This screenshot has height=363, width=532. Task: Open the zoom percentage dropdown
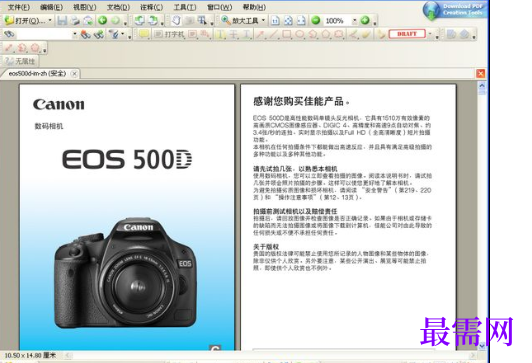pyautogui.click(x=354, y=21)
